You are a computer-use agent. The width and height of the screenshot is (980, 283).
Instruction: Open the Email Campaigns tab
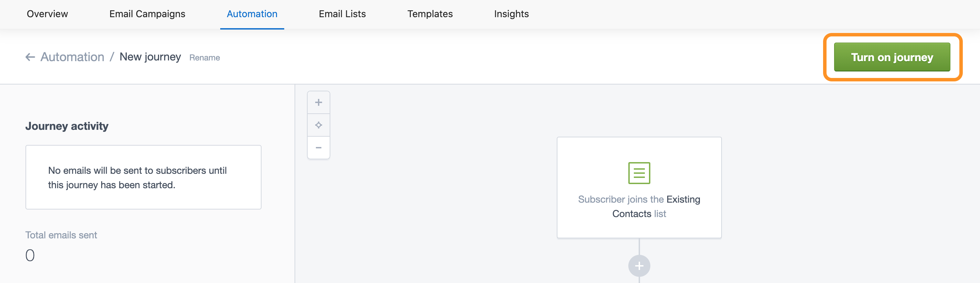147,14
